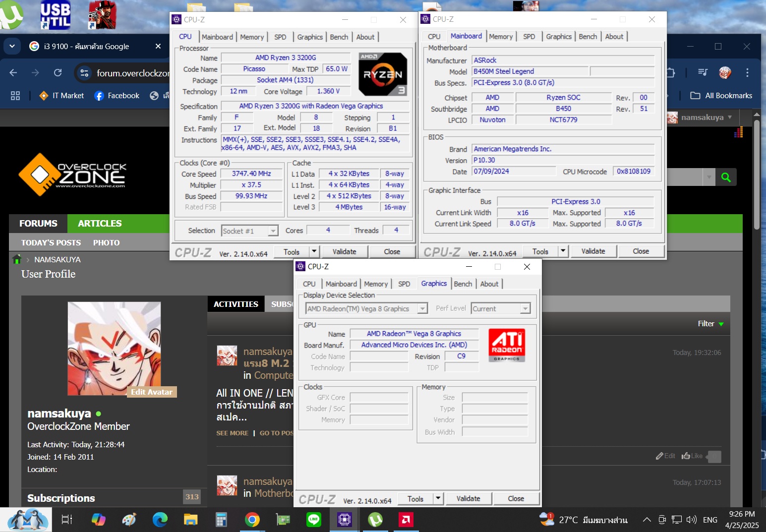Viewport: 766px width, 532px height.
Task: Open CPU-Z from the taskbar
Action: pyautogui.click(x=344, y=520)
